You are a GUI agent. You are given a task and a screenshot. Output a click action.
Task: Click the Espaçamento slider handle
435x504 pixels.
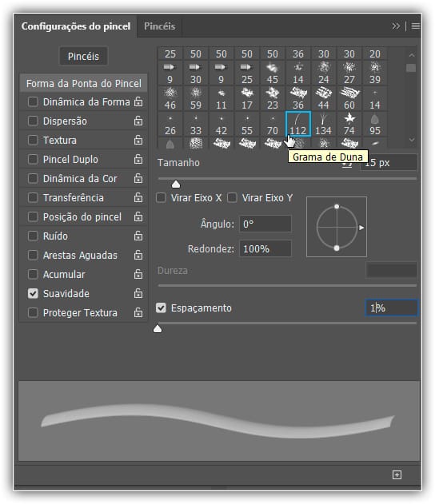(x=158, y=329)
